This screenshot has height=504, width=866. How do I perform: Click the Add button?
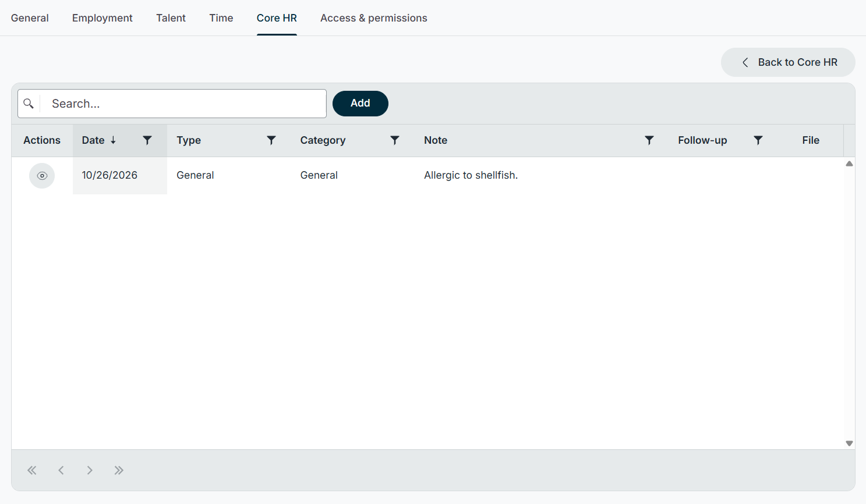[x=360, y=104]
